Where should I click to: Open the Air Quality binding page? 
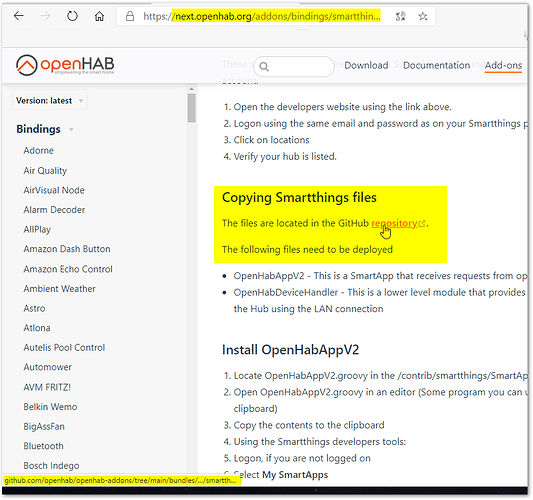click(45, 171)
